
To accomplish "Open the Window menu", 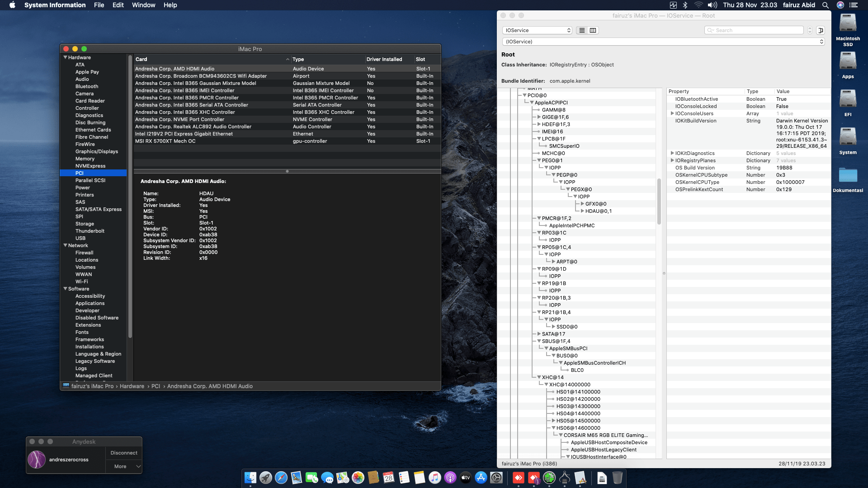I will click(x=143, y=5).
